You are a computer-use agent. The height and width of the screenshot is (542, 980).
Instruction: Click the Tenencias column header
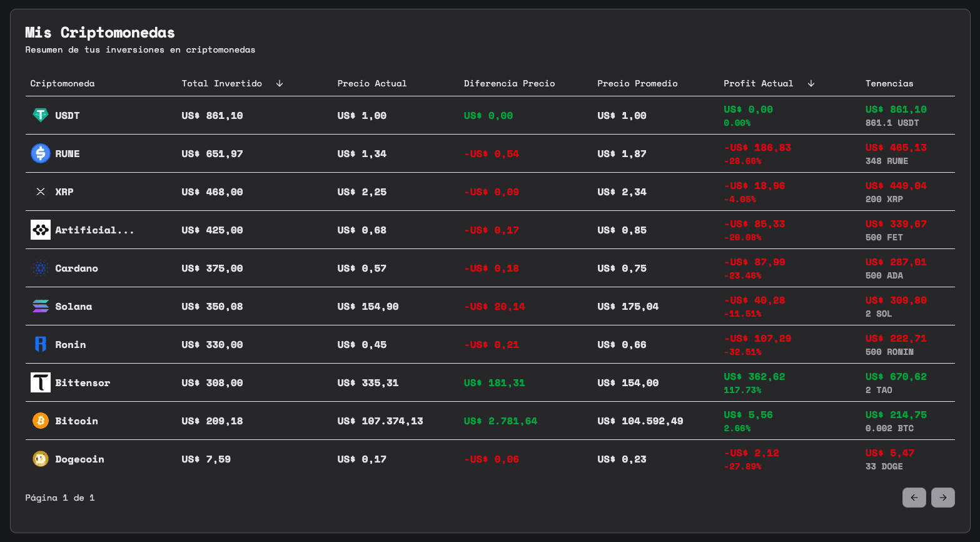point(889,83)
